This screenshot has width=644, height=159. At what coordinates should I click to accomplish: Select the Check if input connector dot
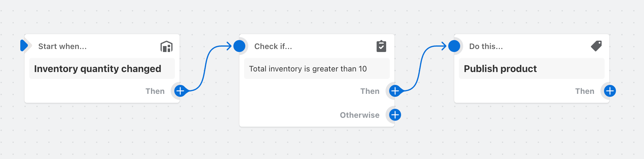pyautogui.click(x=239, y=46)
